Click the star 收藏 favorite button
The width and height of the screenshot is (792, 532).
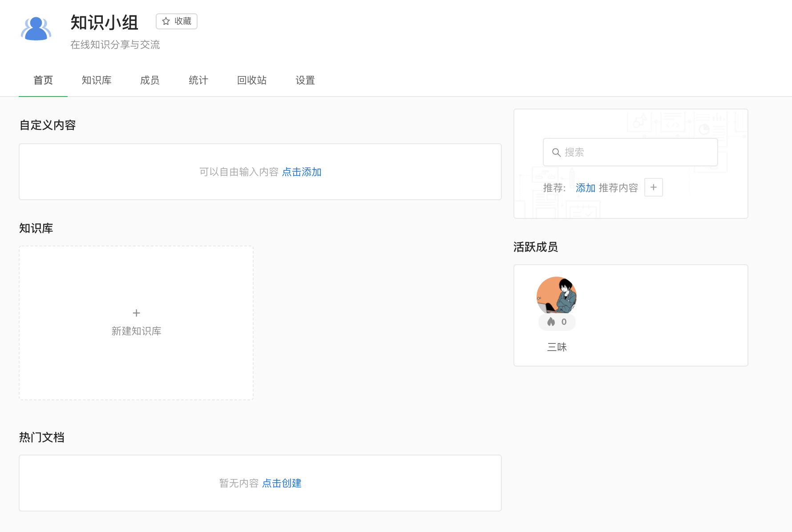click(177, 21)
